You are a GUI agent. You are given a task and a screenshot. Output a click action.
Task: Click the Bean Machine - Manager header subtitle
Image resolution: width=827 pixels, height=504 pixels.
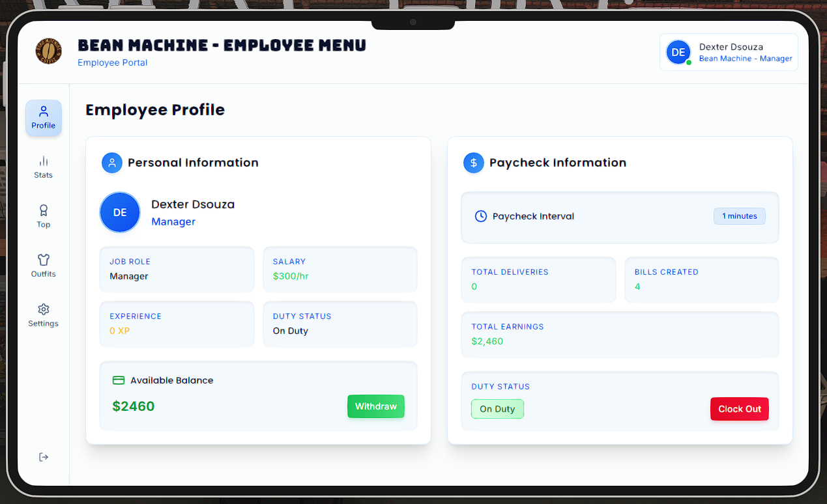[746, 59]
